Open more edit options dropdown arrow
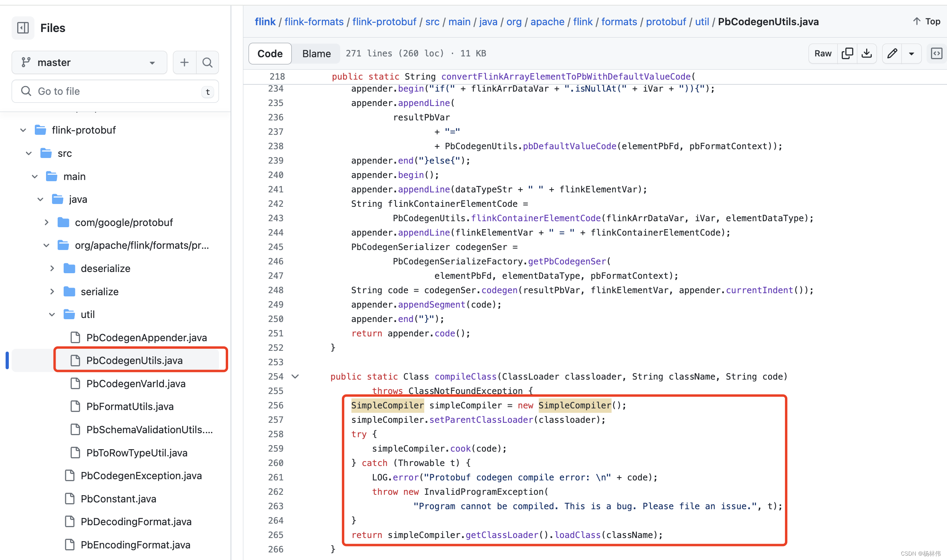 tap(911, 53)
